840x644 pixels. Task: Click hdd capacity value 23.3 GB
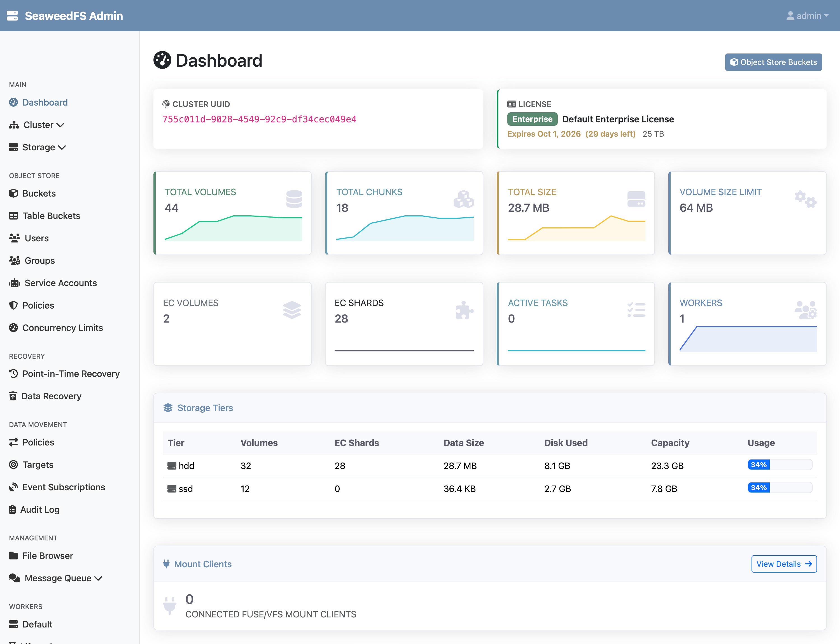(x=667, y=466)
